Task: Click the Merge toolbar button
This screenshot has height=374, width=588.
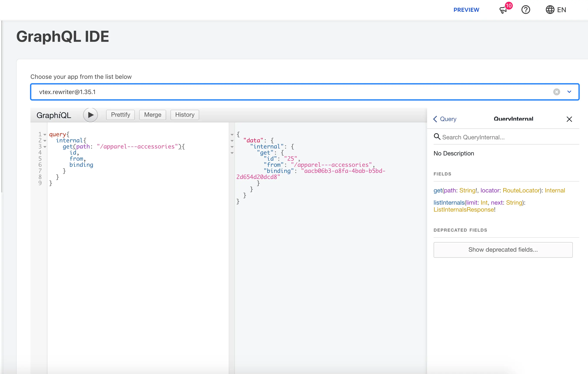Action: click(x=153, y=115)
